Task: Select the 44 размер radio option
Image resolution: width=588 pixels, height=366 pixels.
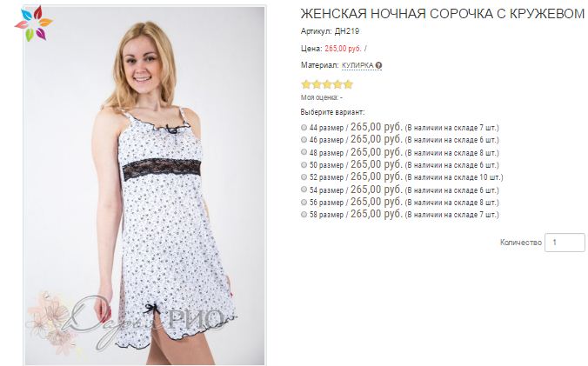Action: pyautogui.click(x=304, y=128)
